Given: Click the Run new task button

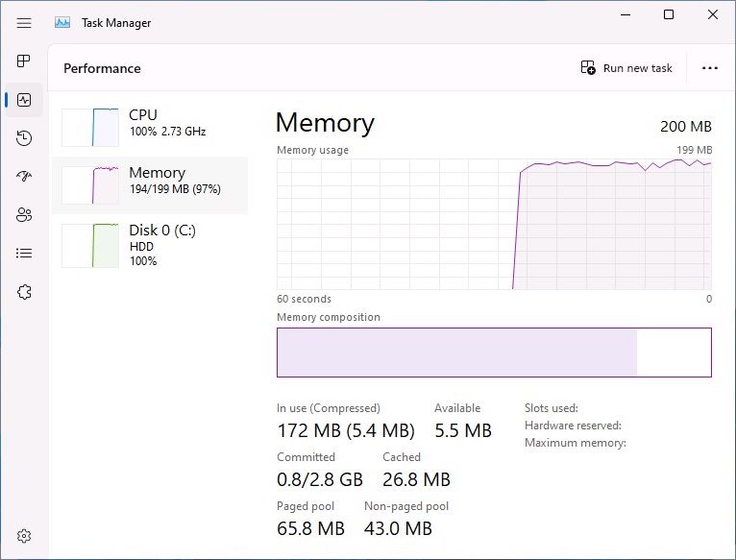Looking at the screenshot, I should coord(626,68).
